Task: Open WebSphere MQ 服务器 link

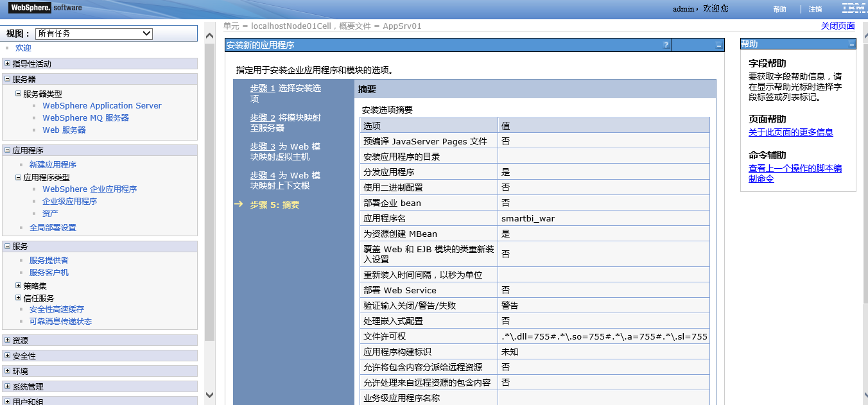Action: click(x=85, y=118)
